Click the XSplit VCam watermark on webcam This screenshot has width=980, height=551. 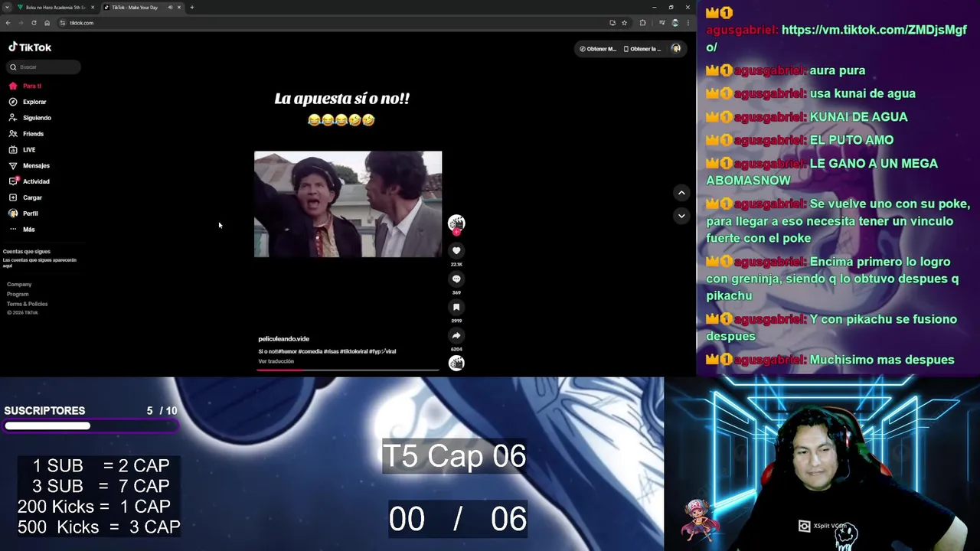pos(822,526)
